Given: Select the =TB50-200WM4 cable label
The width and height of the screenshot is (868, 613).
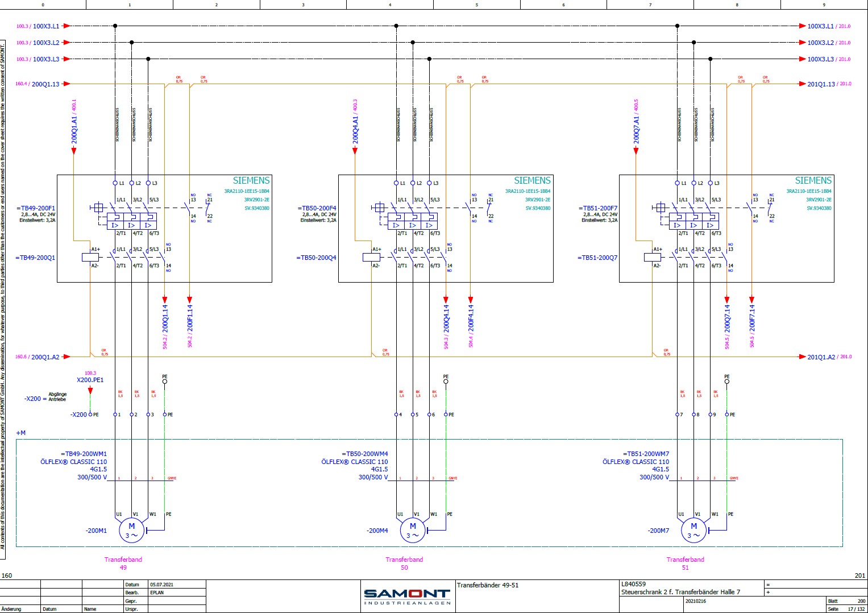Looking at the screenshot, I should coord(365,454).
